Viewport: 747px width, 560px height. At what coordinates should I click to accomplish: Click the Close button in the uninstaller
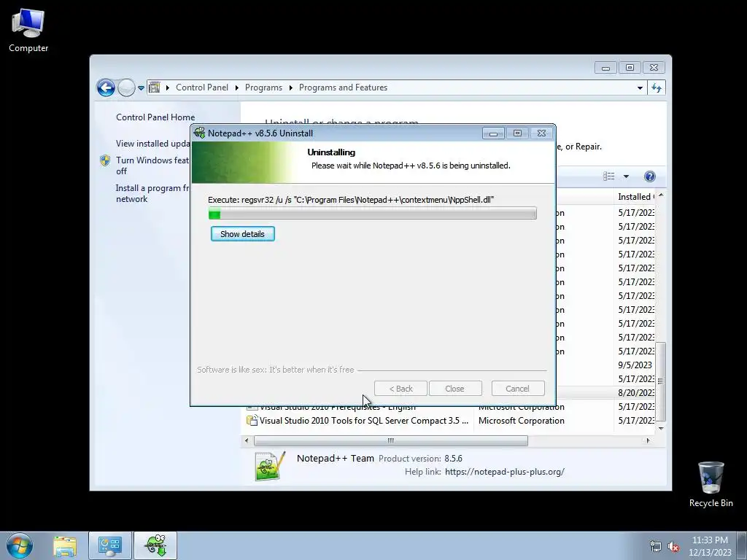pyautogui.click(x=455, y=389)
